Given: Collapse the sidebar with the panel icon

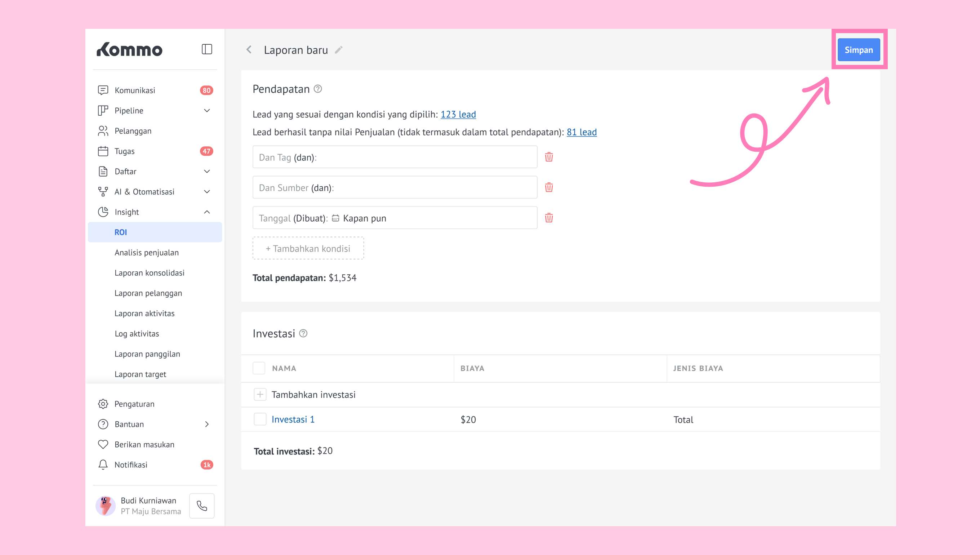Looking at the screenshot, I should [206, 49].
